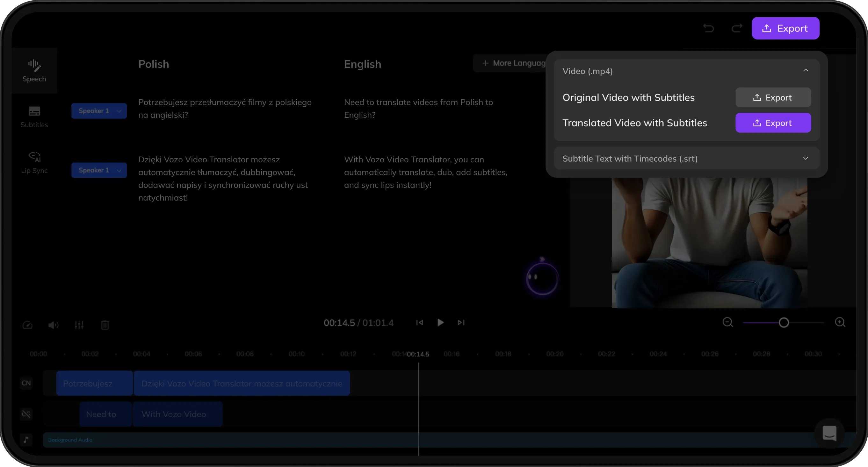868x467 pixels.
Task: Switch to the Lip Sync tab
Action: point(34,162)
